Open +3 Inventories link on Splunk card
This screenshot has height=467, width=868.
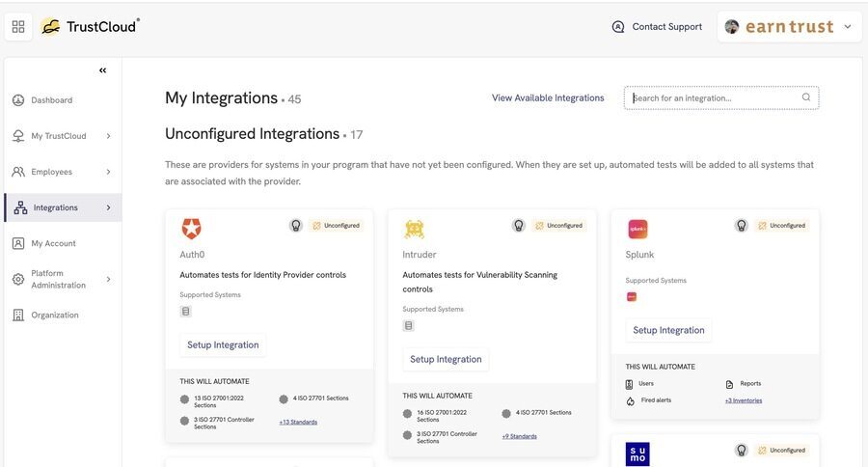click(x=744, y=400)
